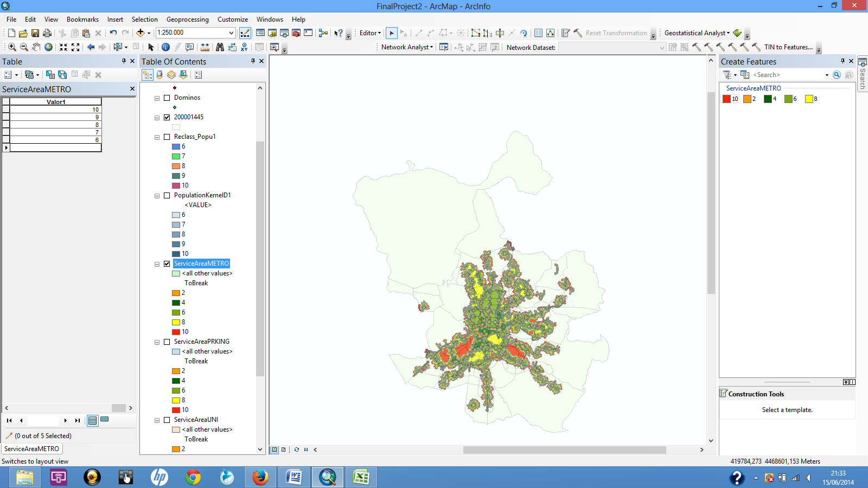868x488 pixels.
Task: Select the Identify tool
Action: pyautogui.click(x=165, y=47)
